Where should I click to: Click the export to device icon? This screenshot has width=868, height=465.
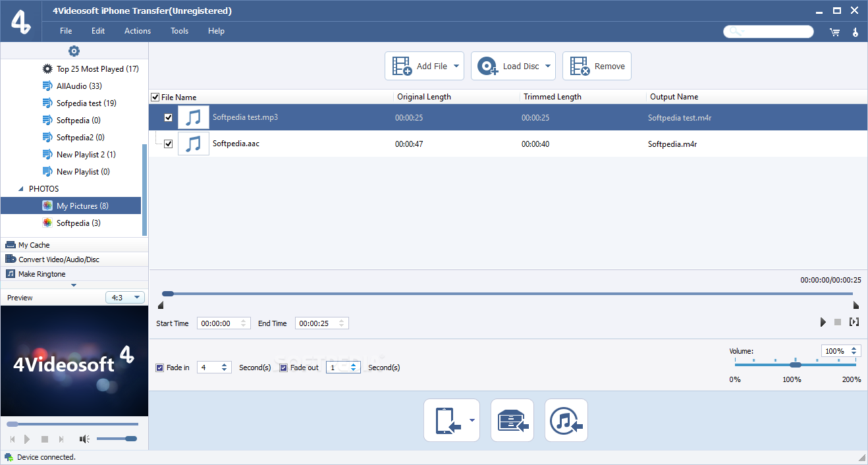[447, 420]
